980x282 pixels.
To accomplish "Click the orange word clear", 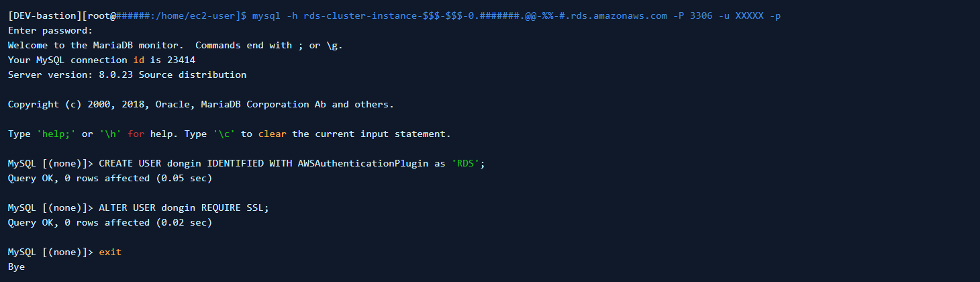I will click(272, 134).
